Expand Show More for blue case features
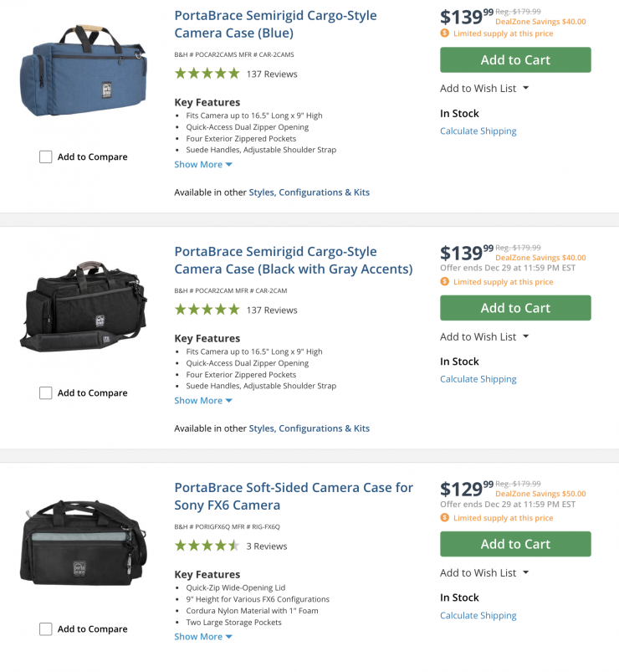Screen dimensions: 619x672 [x=203, y=165]
